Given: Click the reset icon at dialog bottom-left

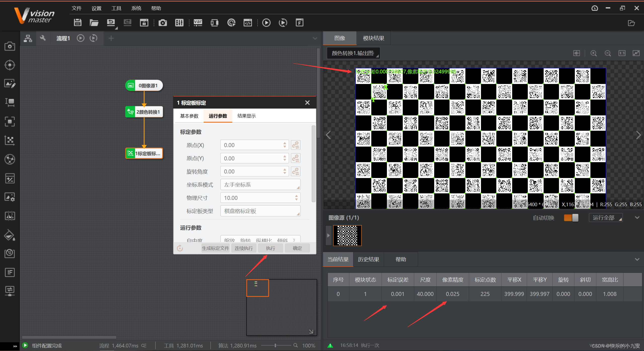Looking at the screenshot, I should tap(180, 248).
